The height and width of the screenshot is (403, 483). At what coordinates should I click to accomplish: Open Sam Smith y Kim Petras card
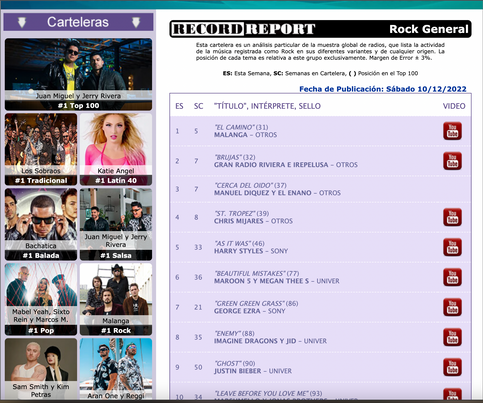tap(41, 369)
